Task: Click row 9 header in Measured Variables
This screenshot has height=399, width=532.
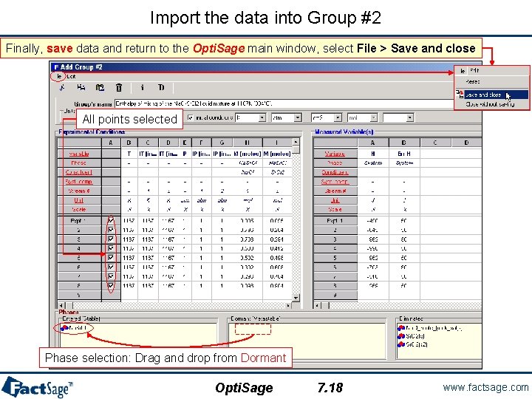Action: click(x=335, y=295)
